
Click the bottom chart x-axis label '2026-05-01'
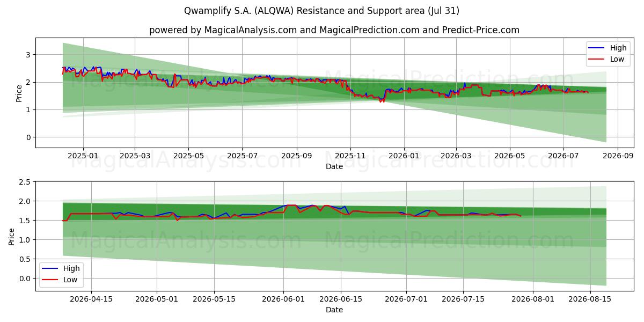point(157,299)
